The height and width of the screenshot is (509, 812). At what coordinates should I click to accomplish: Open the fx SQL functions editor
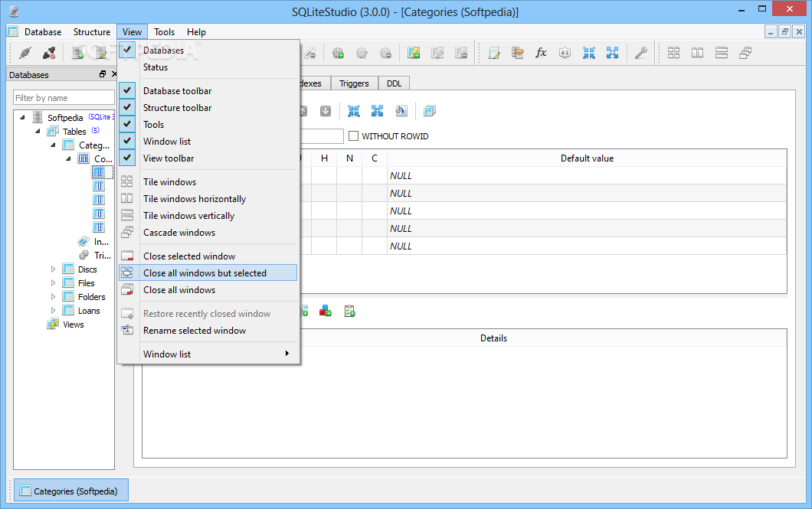tap(541, 53)
